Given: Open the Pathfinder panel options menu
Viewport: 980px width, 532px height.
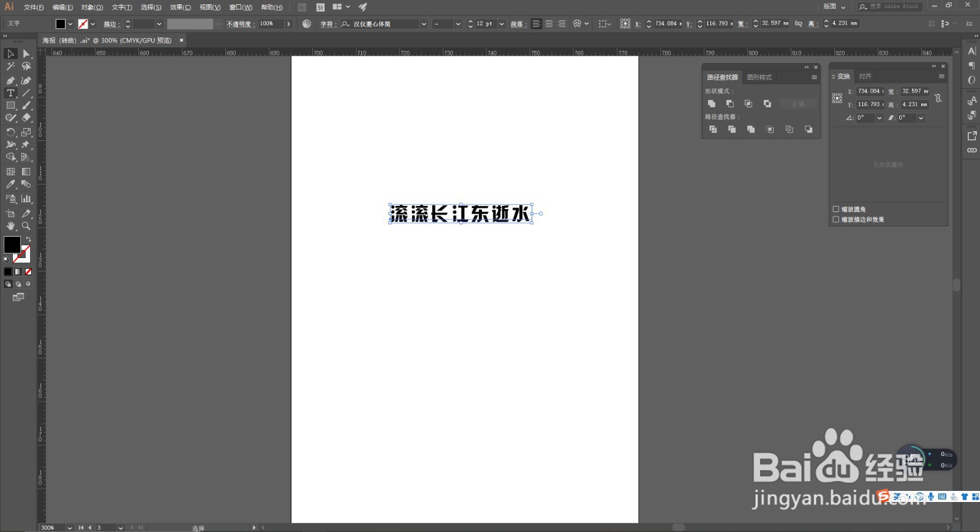Looking at the screenshot, I should [x=814, y=77].
